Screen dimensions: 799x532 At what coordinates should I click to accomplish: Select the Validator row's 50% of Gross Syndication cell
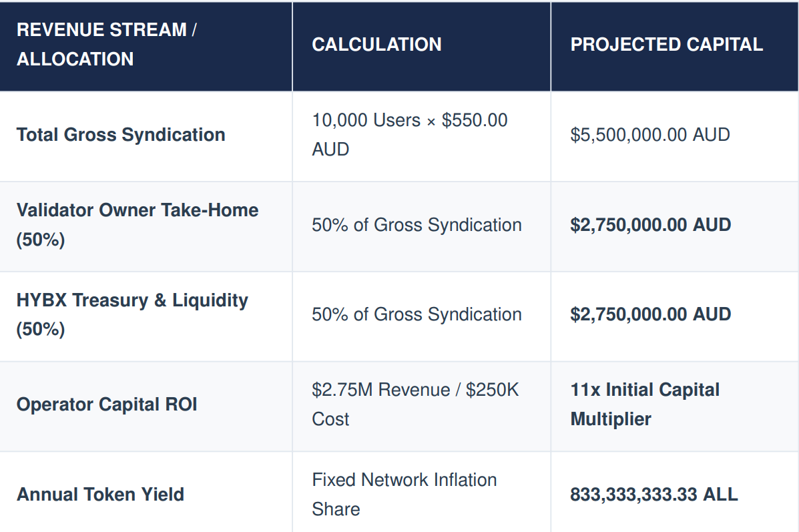click(417, 225)
